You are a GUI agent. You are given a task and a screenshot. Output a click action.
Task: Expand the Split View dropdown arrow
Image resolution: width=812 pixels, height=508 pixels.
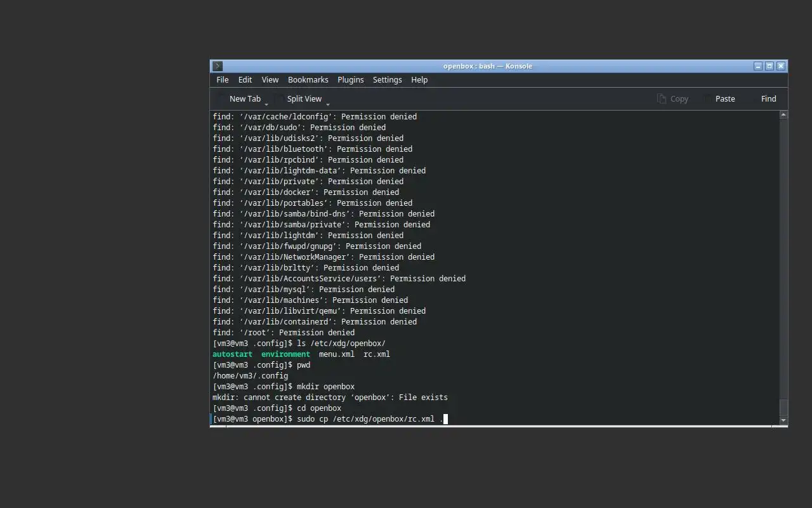[x=328, y=104]
